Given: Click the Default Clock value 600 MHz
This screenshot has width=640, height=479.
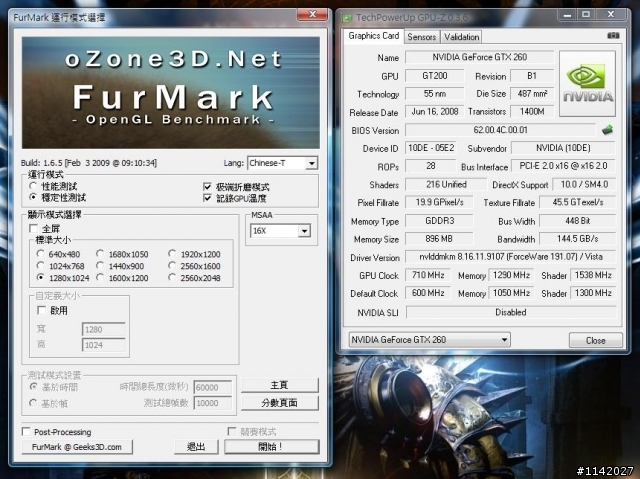Looking at the screenshot, I should 428,293.
